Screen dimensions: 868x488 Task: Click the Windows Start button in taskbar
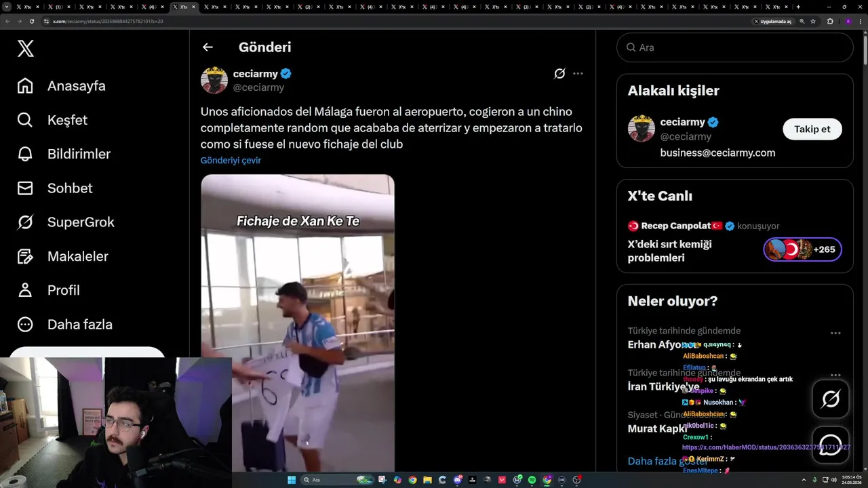[x=292, y=480]
